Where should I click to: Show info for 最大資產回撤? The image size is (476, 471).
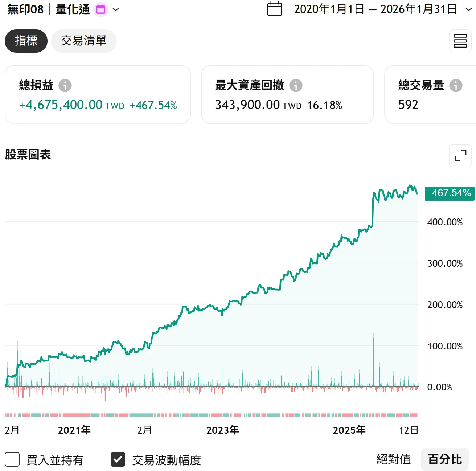click(296, 86)
